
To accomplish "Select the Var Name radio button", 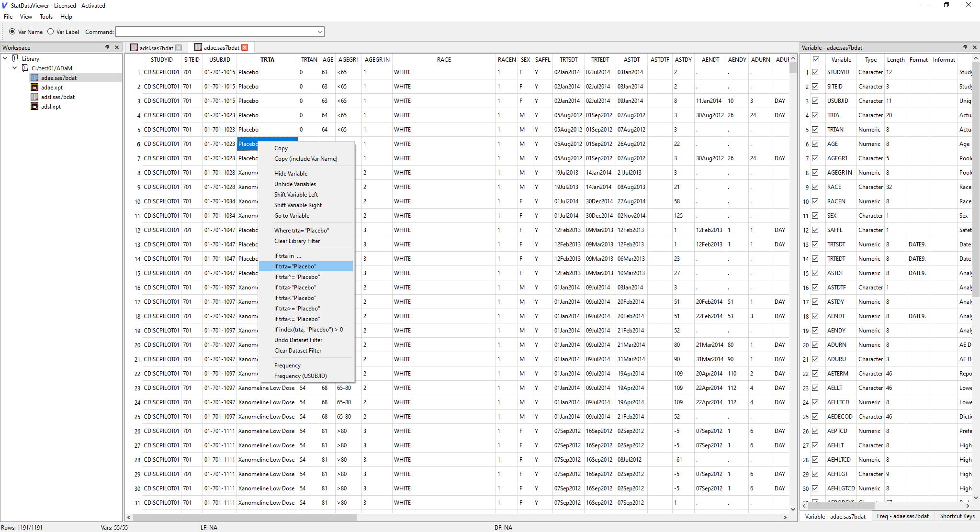I will click(x=12, y=32).
